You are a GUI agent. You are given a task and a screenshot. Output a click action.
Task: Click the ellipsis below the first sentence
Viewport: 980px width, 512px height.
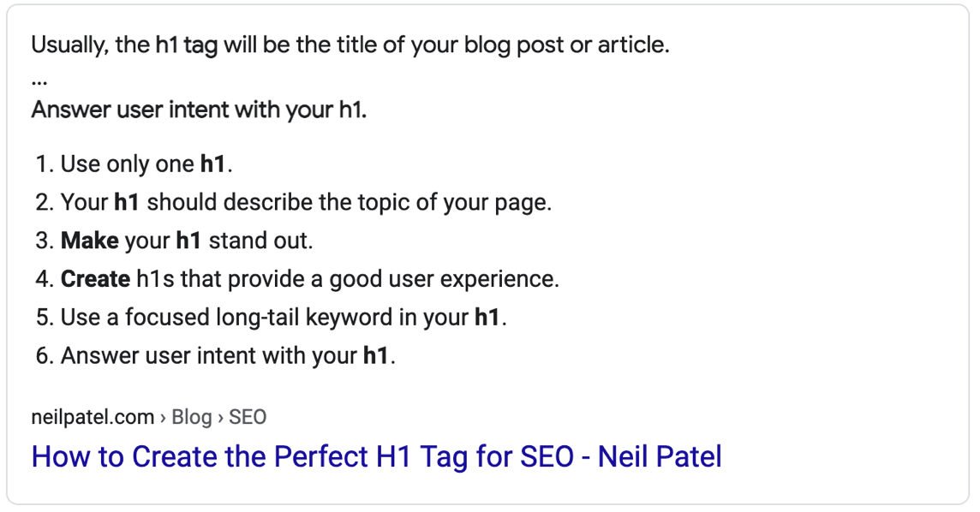pyautogui.click(x=39, y=80)
